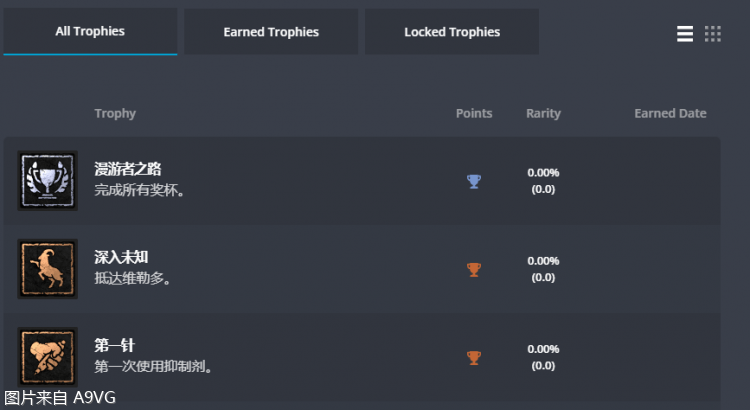This screenshot has width=750, height=410.
Task: Open the 第一针 syringe trophy image
Action: (47, 357)
